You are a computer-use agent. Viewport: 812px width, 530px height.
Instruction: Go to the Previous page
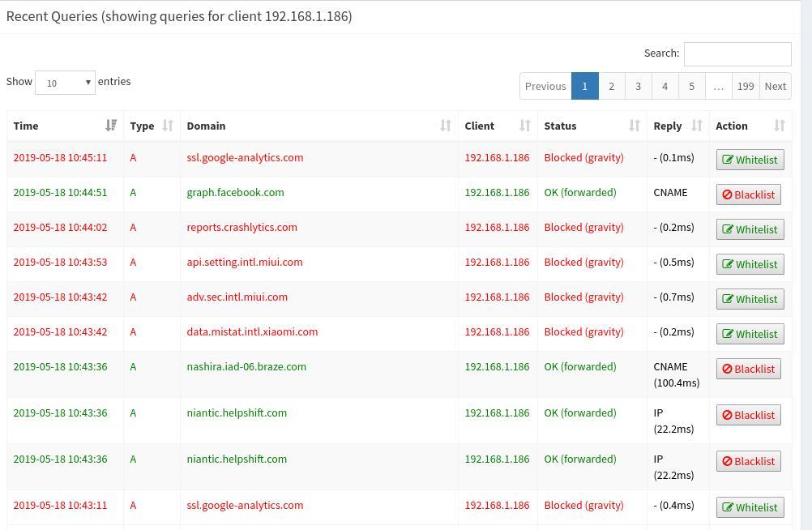[x=545, y=86]
